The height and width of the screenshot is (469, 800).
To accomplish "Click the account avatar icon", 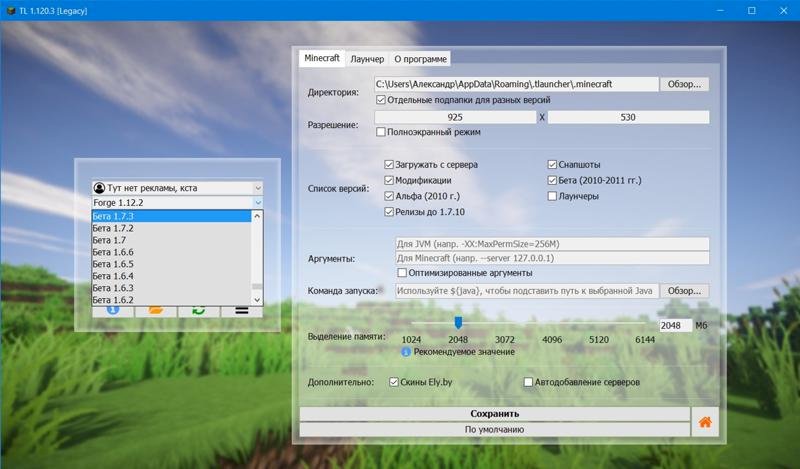I will [99, 188].
